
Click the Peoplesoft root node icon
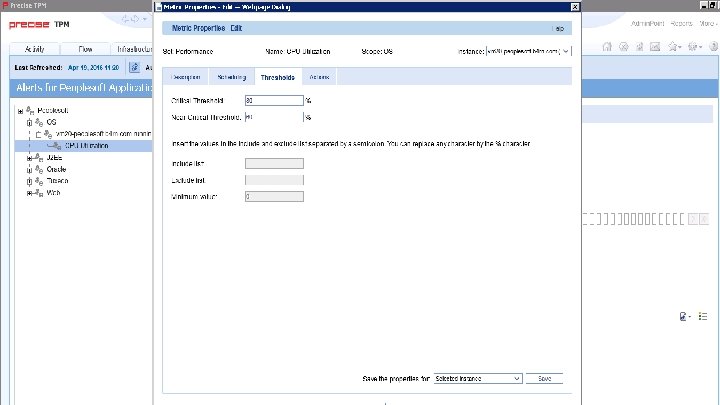pyautogui.click(x=30, y=110)
